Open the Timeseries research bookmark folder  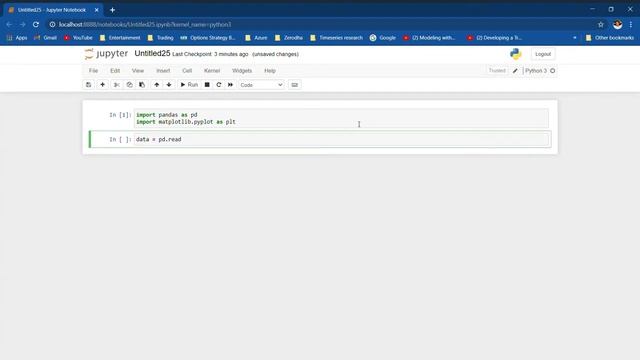(x=337, y=38)
